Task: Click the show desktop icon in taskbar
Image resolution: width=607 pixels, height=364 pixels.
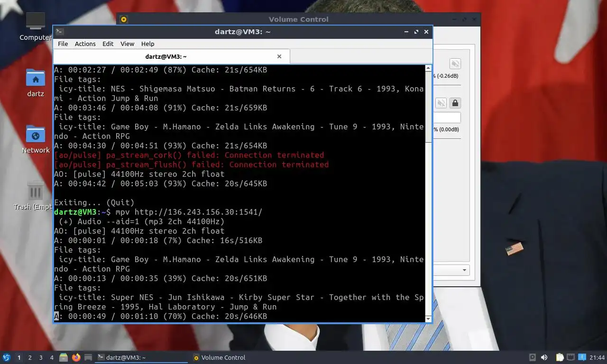Action: (x=88, y=357)
